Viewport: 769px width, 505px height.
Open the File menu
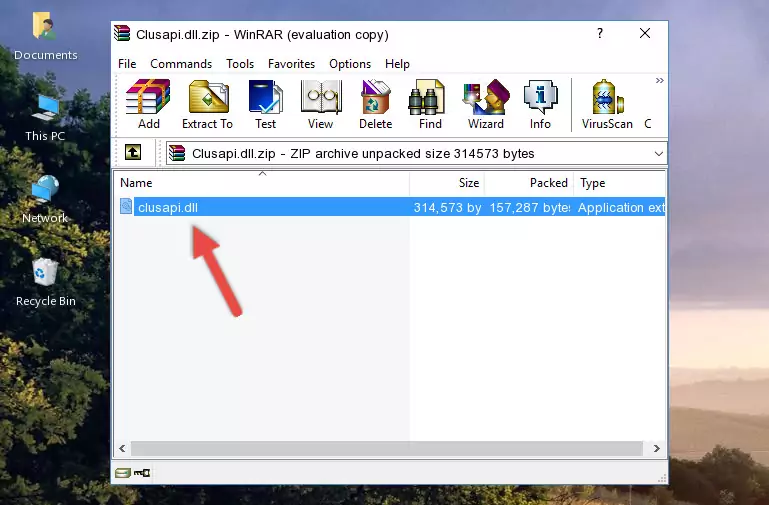pyautogui.click(x=127, y=64)
